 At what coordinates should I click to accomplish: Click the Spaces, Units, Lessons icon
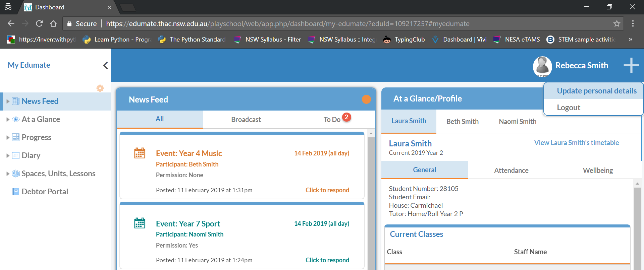click(x=16, y=174)
